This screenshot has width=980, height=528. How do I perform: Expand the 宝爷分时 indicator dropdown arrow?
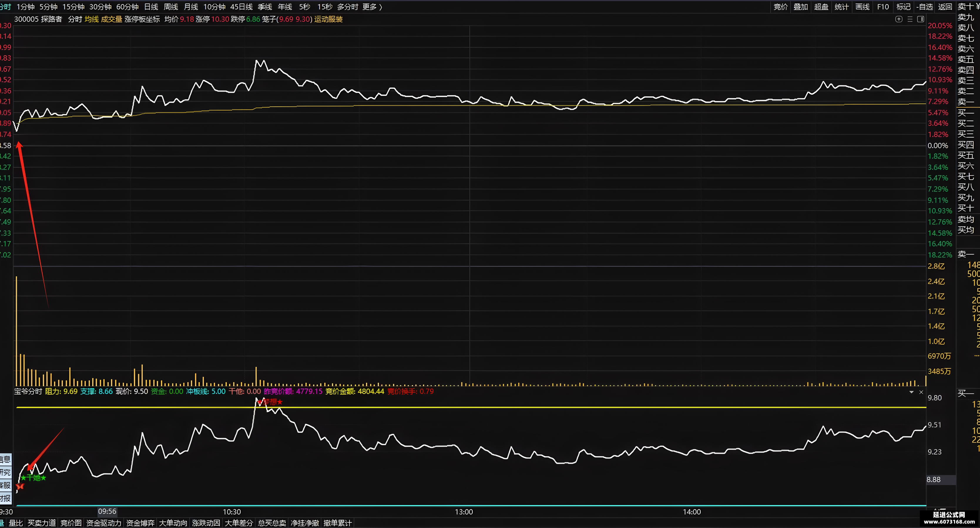912,392
